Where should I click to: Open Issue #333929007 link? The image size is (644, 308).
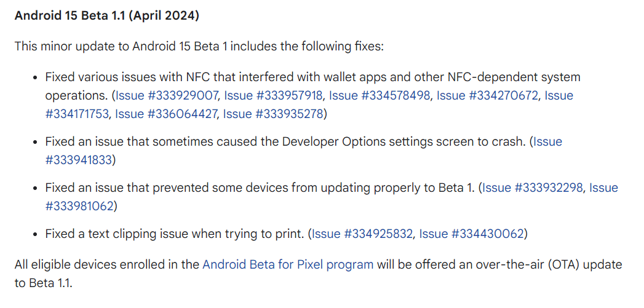[167, 96]
